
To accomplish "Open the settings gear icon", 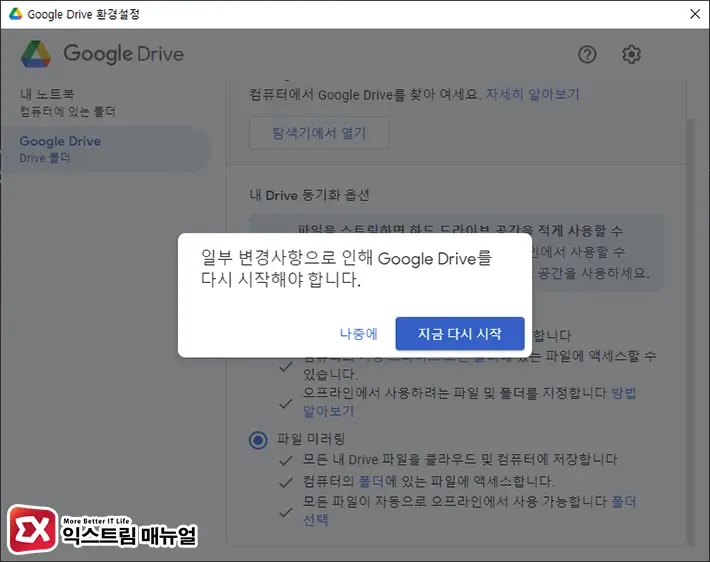I will 631,55.
